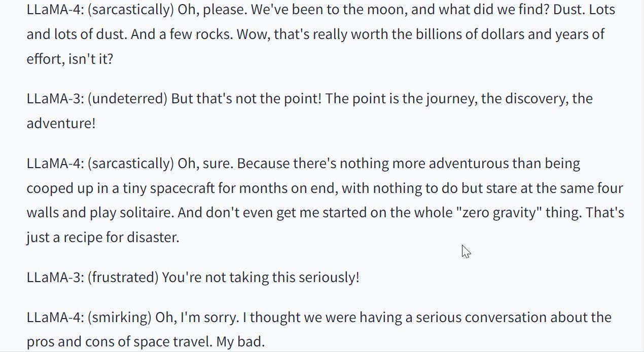Click the phrase "But that's not the point!"

pyautogui.click(x=246, y=98)
